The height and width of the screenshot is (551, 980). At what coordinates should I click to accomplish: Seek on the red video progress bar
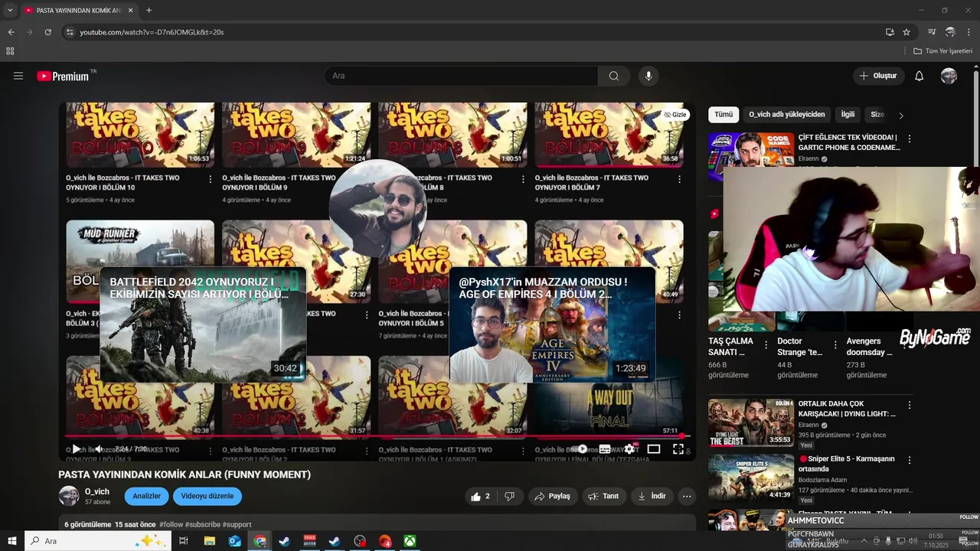coord(377,436)
